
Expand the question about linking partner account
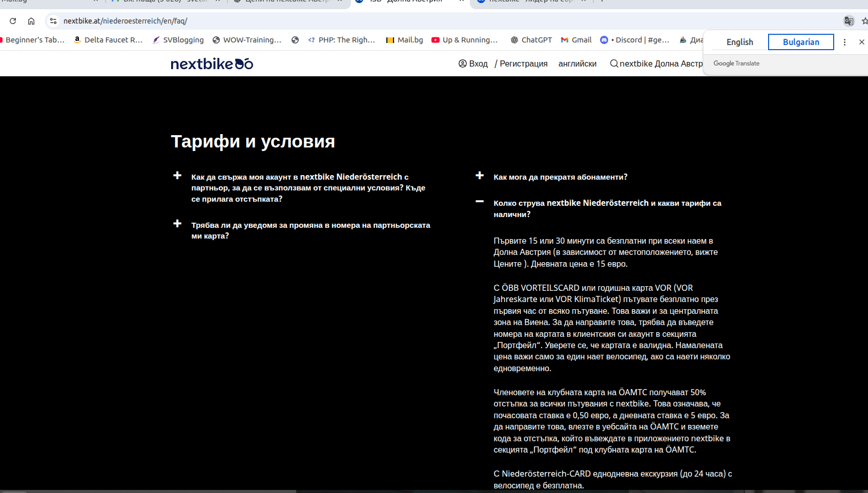[177, 176]
